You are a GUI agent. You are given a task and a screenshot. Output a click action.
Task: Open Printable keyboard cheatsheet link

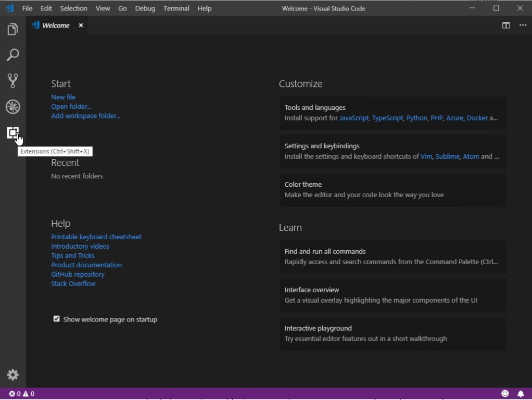point(96,237)
